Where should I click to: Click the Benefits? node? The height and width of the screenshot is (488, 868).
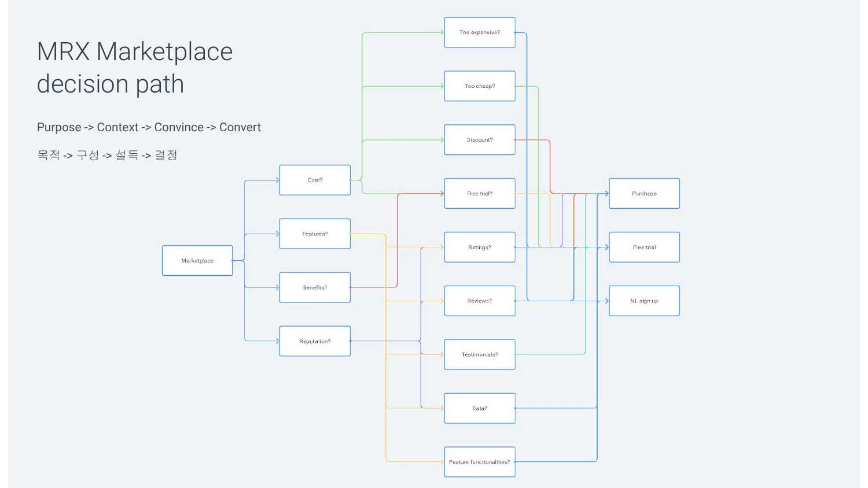point(315,287)
